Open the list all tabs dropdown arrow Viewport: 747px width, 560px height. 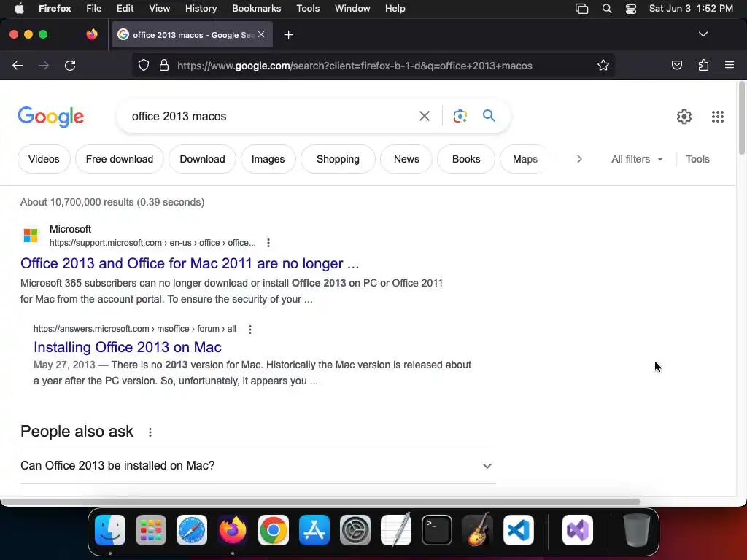[x=703, y=34]
